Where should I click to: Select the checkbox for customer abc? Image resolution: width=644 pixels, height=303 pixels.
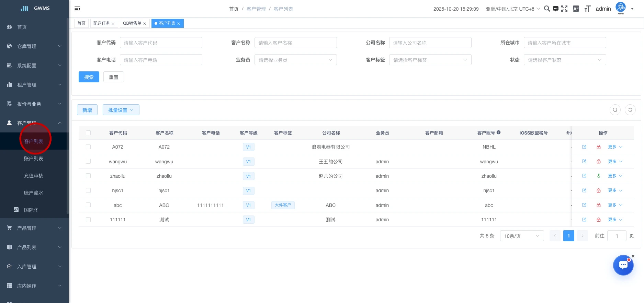[x=88, y=205]
